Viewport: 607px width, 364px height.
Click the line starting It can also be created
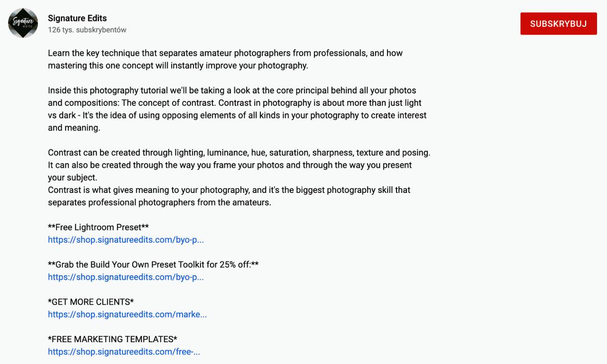(230, 165)
